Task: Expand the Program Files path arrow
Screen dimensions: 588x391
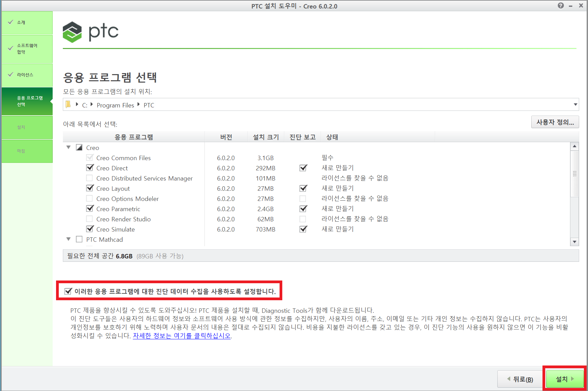Action: coord(92,104)
